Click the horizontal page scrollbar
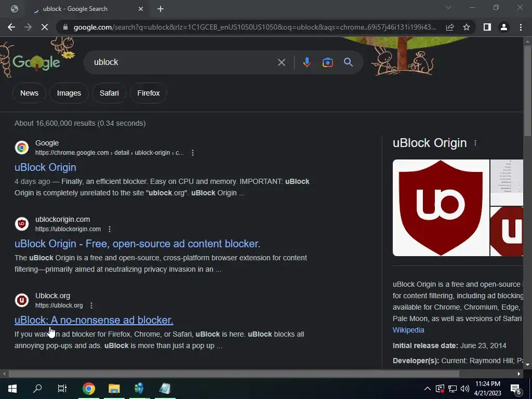This screenshot has height=399, width=532. click(x=234, y=374)
